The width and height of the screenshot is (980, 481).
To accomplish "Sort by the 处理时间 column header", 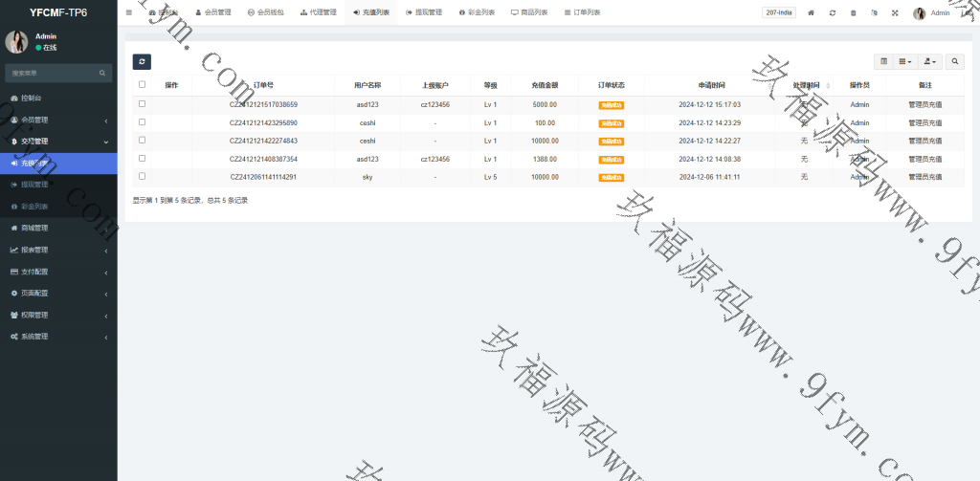I will 807,85.
